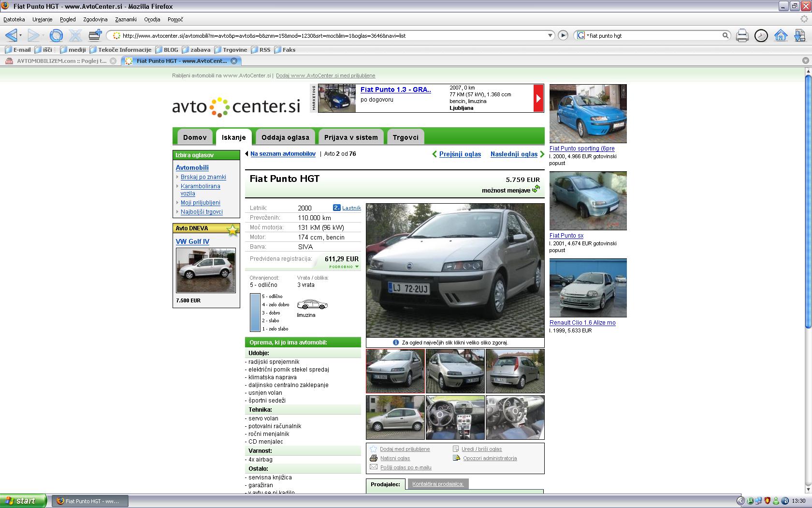The image size is (812, 508).
Task: Click the printer icon beside Natisni oglas
Action: (x=373, y=458)
